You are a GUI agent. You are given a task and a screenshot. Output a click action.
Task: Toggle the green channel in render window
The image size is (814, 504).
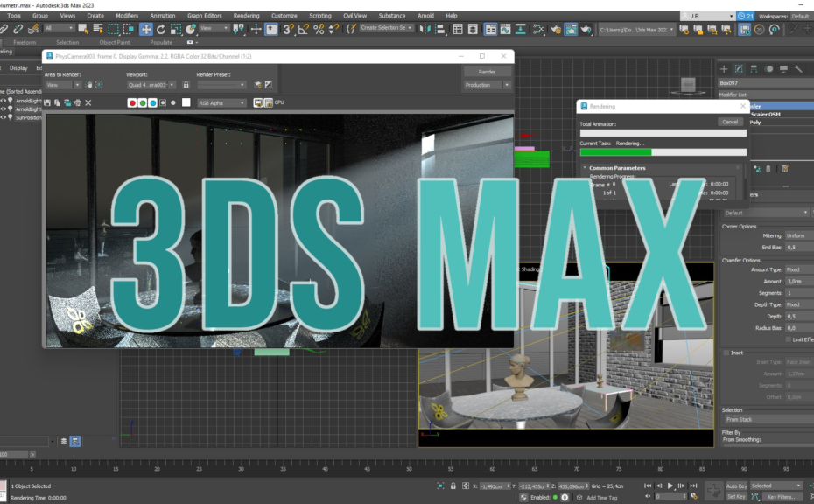(143, 102)
